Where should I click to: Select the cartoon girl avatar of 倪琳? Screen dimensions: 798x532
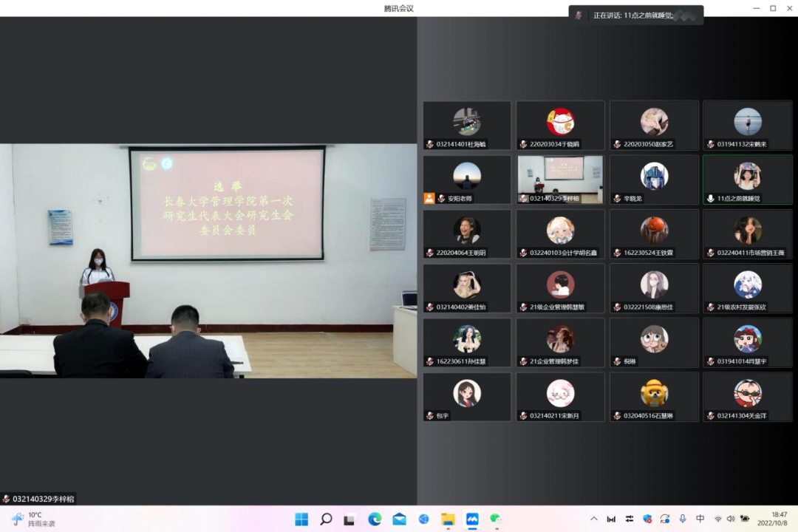[654, 339]
